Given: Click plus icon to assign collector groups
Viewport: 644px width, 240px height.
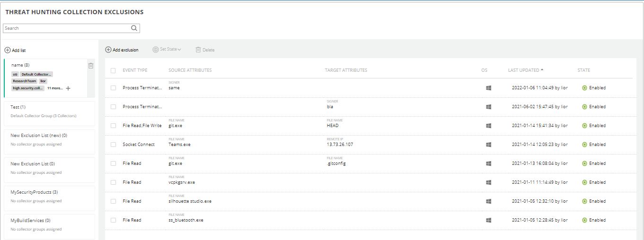Looking at the screenshot, I should click(x=68, y=88).
